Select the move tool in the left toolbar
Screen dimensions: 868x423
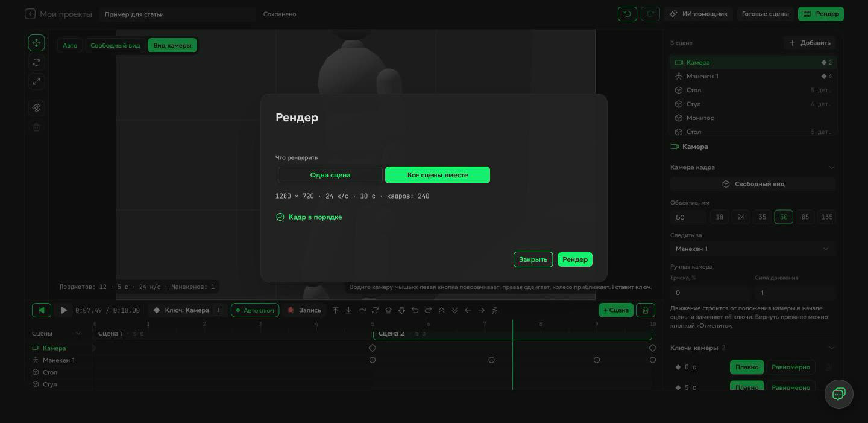click(36, 43)
